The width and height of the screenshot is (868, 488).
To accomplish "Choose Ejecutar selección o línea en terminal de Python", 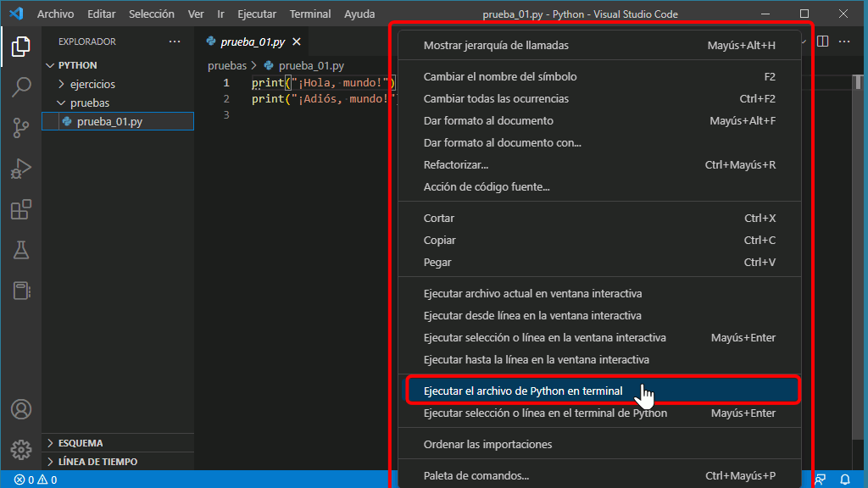I will tap(599, 413).
